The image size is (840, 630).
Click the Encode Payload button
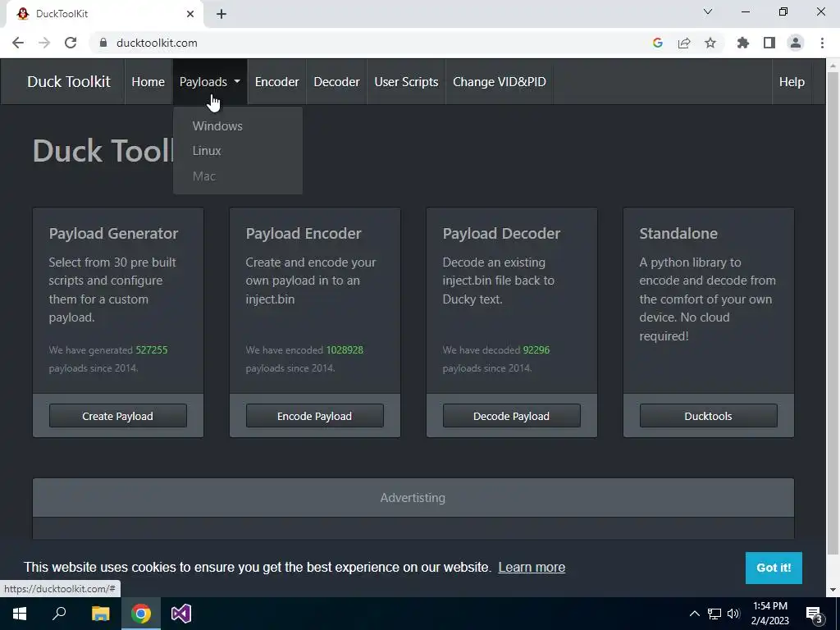(x=314, y=416)
